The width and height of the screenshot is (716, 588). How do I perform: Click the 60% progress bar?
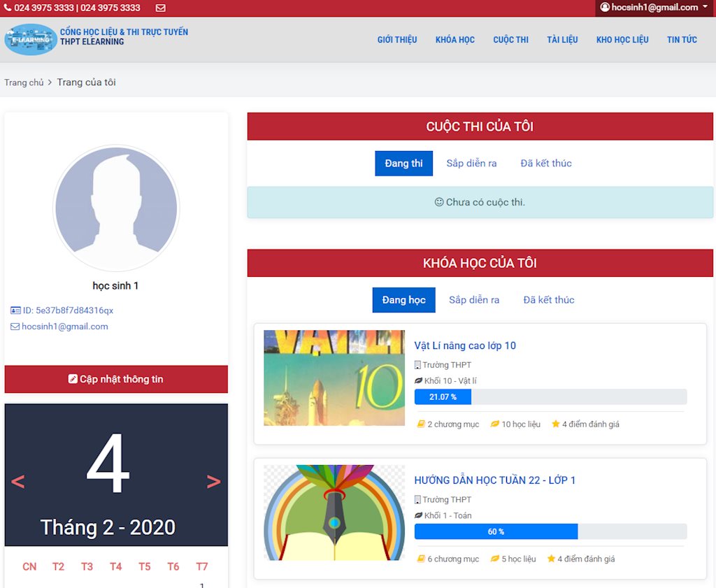click(496, 532)
